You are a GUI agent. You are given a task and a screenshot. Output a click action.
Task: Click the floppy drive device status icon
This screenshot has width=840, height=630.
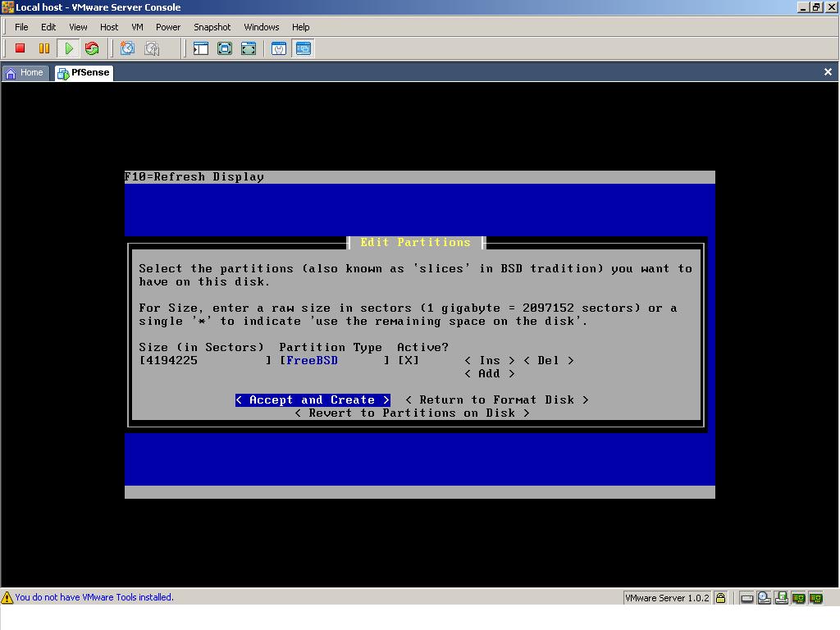tap(782, 598)
